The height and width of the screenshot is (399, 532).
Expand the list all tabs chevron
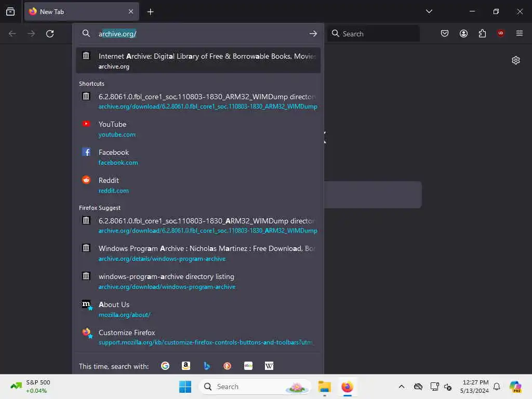[429, 11]
